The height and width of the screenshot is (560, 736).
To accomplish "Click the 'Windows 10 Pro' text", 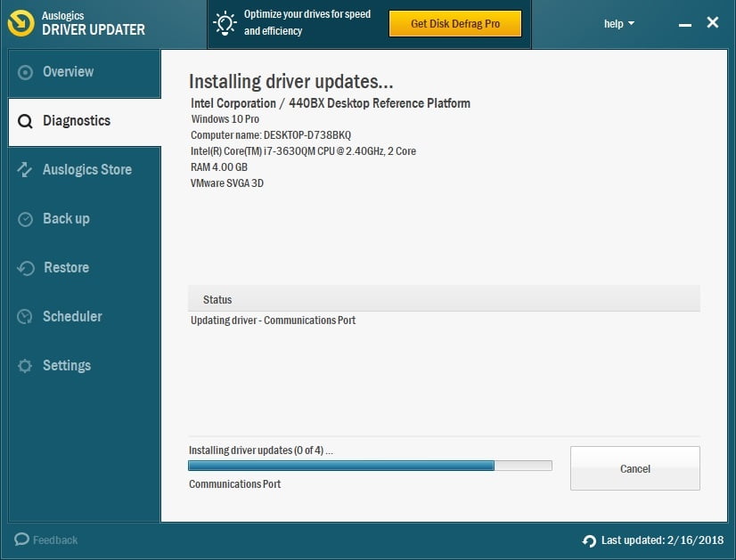I will (x=225, y=119).
